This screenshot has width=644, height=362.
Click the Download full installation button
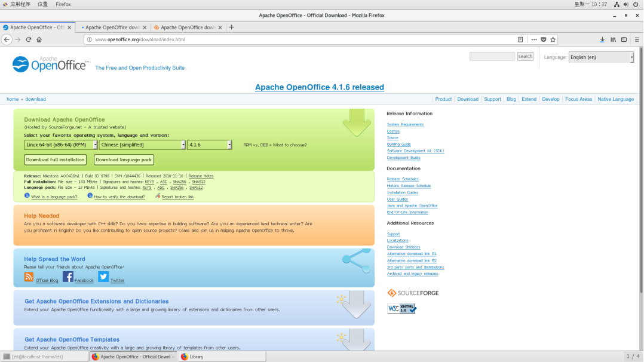(55, 159)
